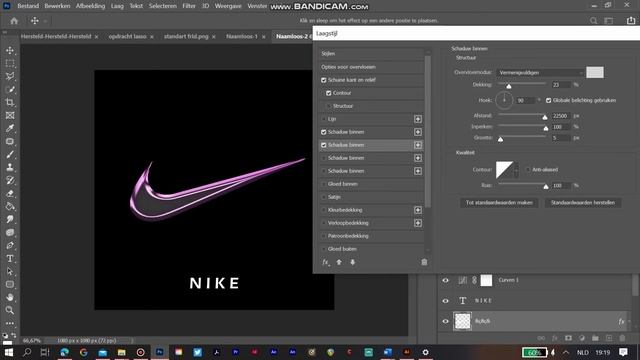
Task: Select the Crop tool
Action: (x=10, y=102)
